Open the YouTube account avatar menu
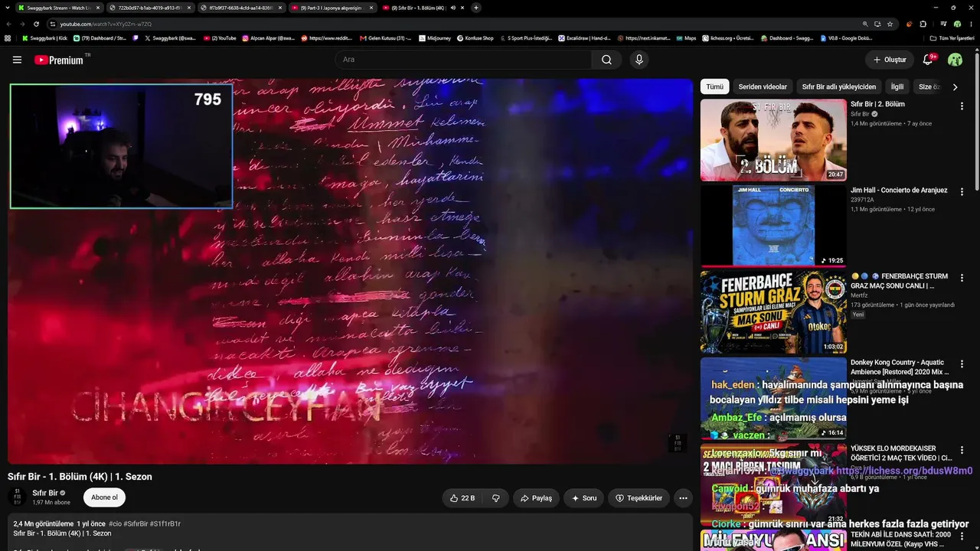Image resolution: width=980 pixels, height=551 pixels. (x=955, y=60)
